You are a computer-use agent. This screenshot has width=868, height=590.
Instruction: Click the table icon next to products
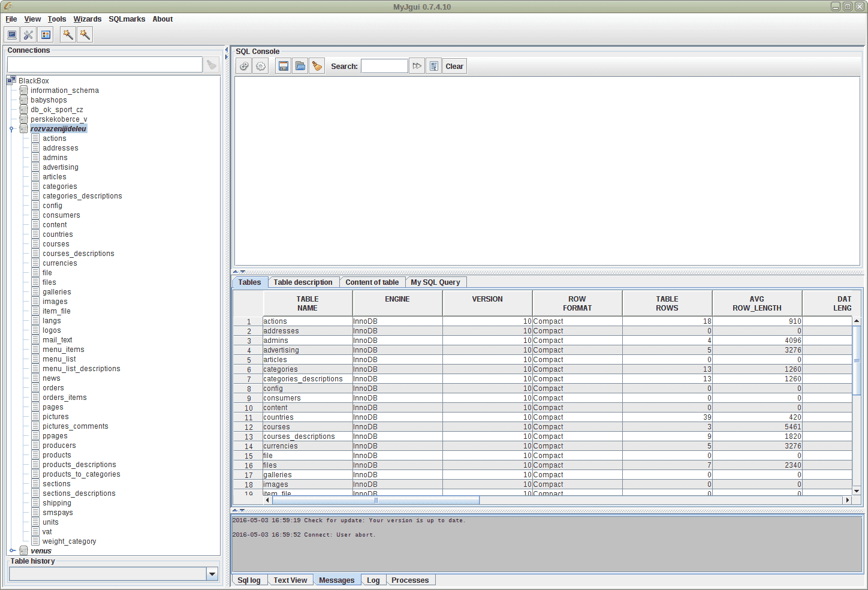click(35, 454)
